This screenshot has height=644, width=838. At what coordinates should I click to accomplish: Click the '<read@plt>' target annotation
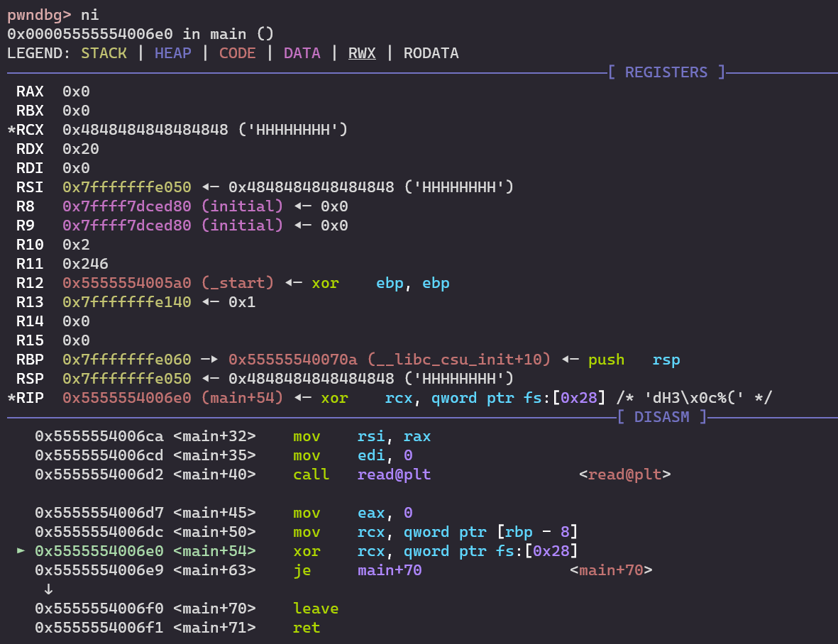624,474
